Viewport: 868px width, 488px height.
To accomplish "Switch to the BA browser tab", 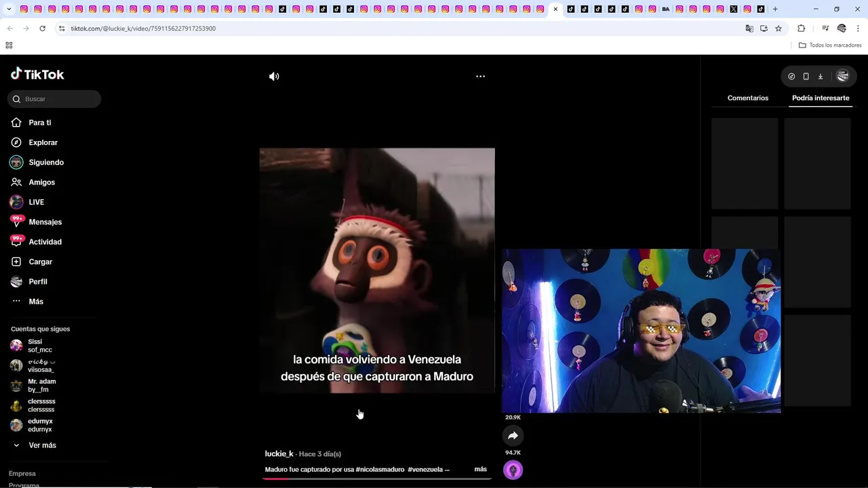I will tap(665, 9).
